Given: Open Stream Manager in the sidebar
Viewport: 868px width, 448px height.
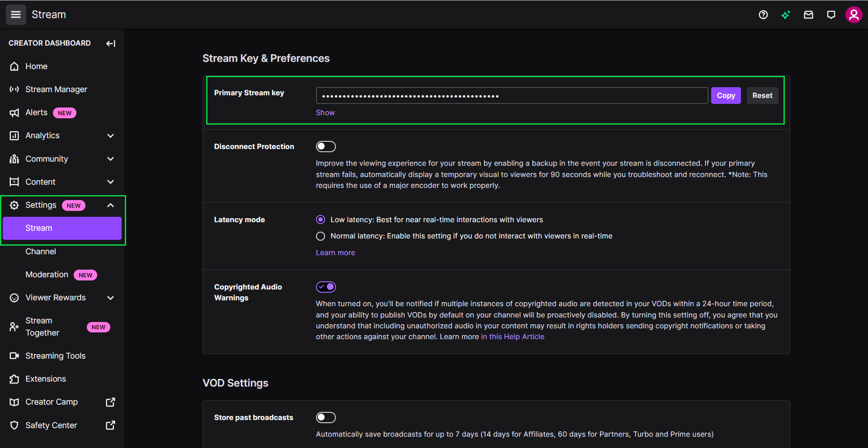Looking at the screenshot, I should (62, 89).
